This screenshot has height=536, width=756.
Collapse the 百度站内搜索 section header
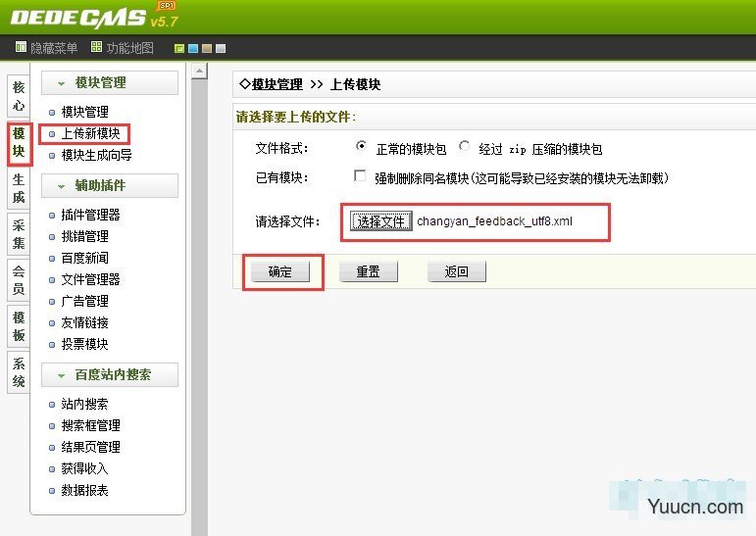[109, 375]
